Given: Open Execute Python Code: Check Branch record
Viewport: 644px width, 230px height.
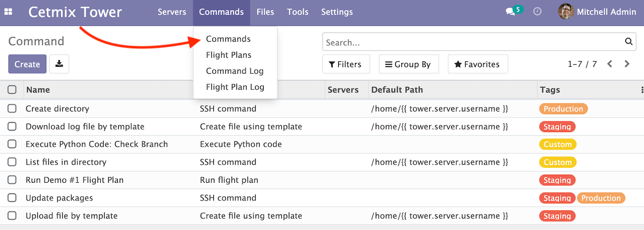Looking at the screenshot, I should tap(97, 144).
